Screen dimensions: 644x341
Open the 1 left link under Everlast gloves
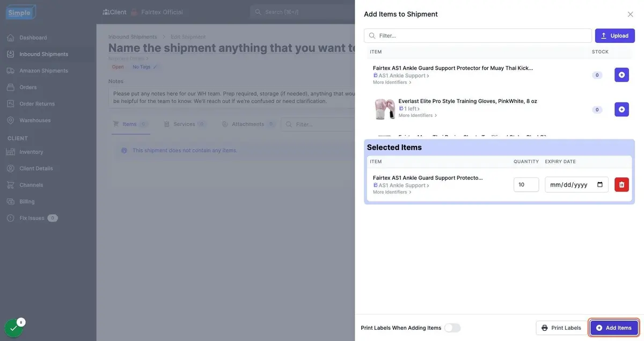coord(409,109)
